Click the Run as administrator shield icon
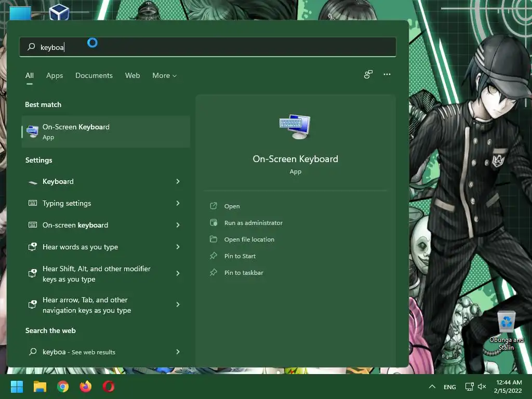Screen dimensions: 532x399 pyautogui.click(x=214, y=222)
